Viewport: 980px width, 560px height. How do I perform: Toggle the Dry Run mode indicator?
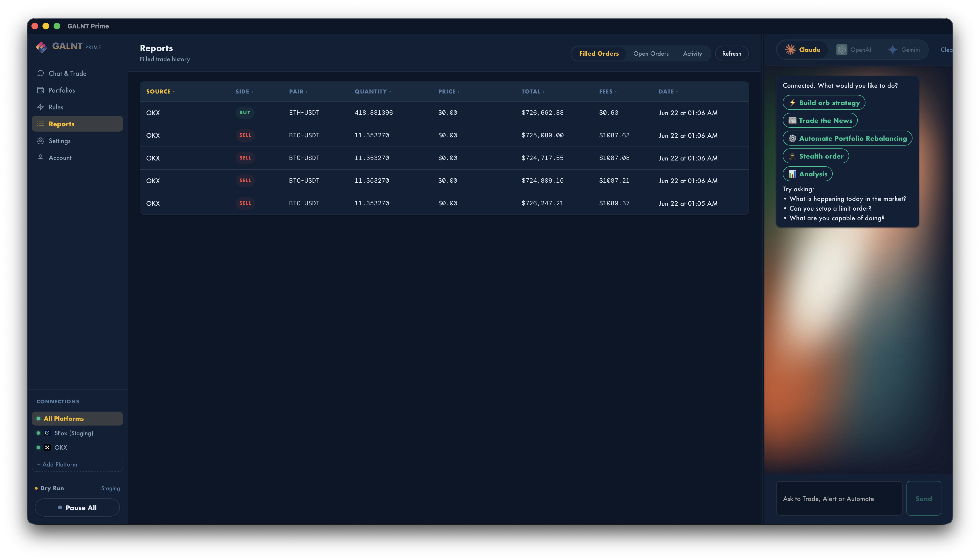coord(49,488)
